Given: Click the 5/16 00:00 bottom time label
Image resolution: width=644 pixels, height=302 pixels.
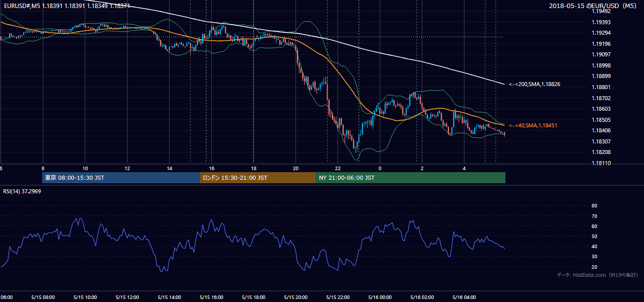Looking at the screenshot, I should [x=380, y=297].
